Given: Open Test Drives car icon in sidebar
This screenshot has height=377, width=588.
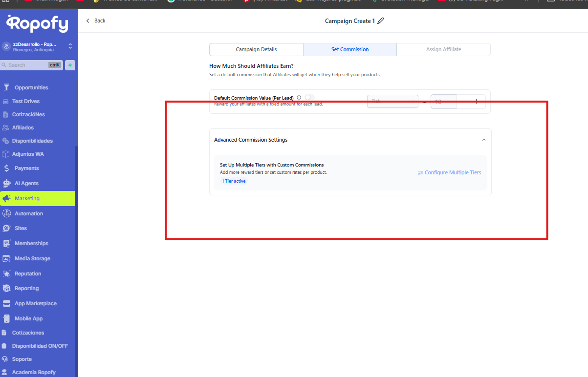Looking at the screenshot, I should coord(5,101).
